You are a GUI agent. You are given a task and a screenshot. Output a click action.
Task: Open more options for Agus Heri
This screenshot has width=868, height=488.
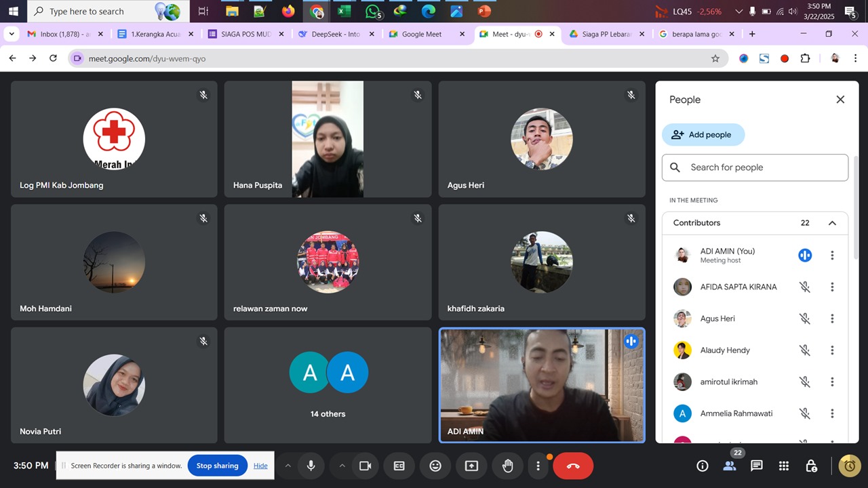tap(832, 319)
